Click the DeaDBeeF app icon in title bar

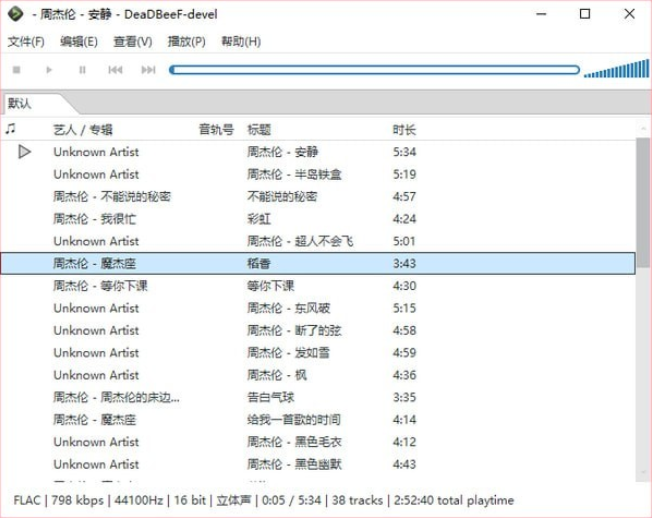tap(15, 14)
